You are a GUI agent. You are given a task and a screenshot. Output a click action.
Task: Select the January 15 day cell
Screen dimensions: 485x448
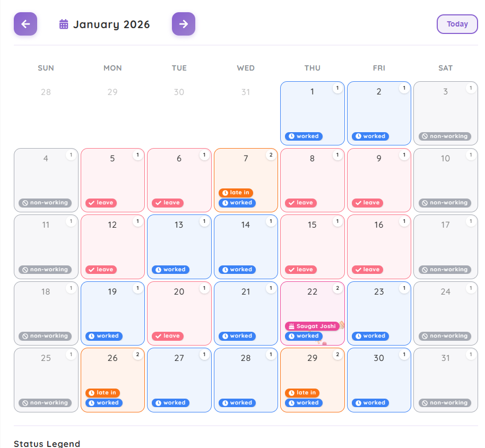point(312,246)
